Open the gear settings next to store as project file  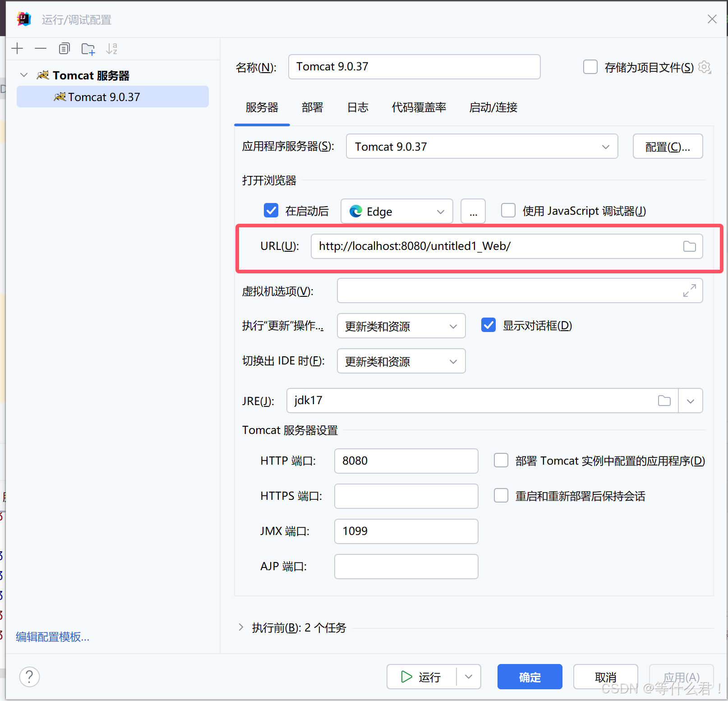click(x=705, y=67)
